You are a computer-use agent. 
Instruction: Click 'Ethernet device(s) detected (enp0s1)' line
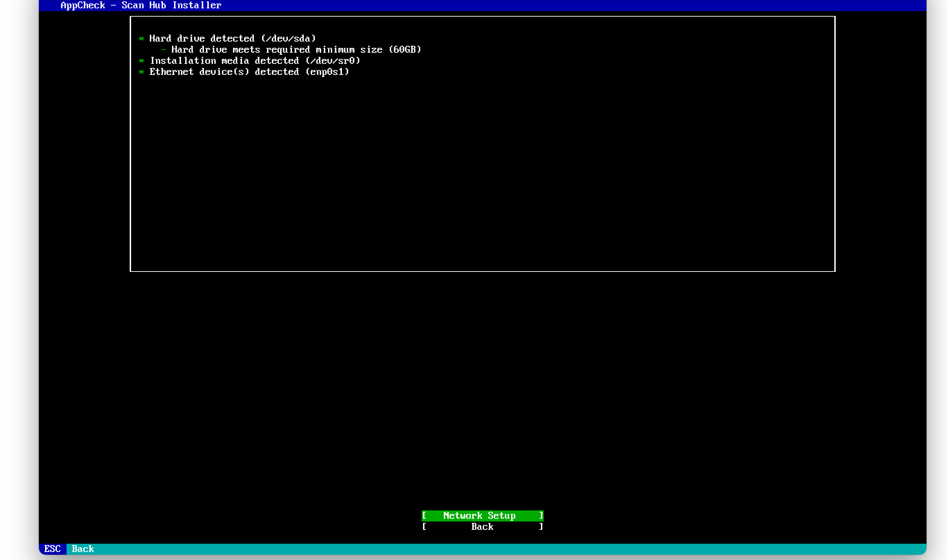click(x=249, y=72)
